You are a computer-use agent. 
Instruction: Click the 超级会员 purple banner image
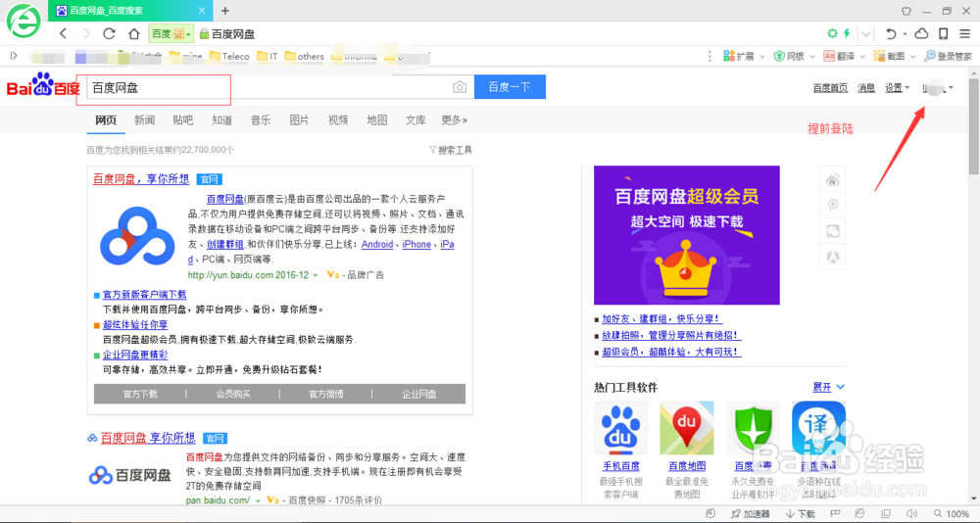[x=687, y=235]
